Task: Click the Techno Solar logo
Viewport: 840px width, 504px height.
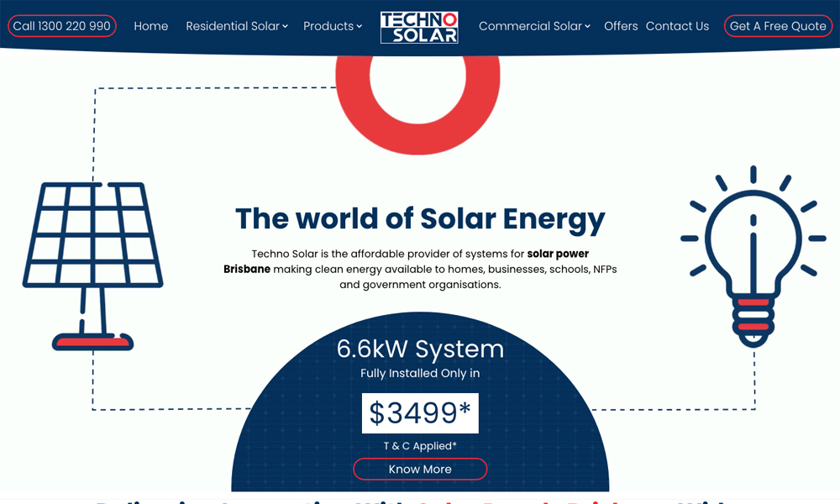Action: 419,27
